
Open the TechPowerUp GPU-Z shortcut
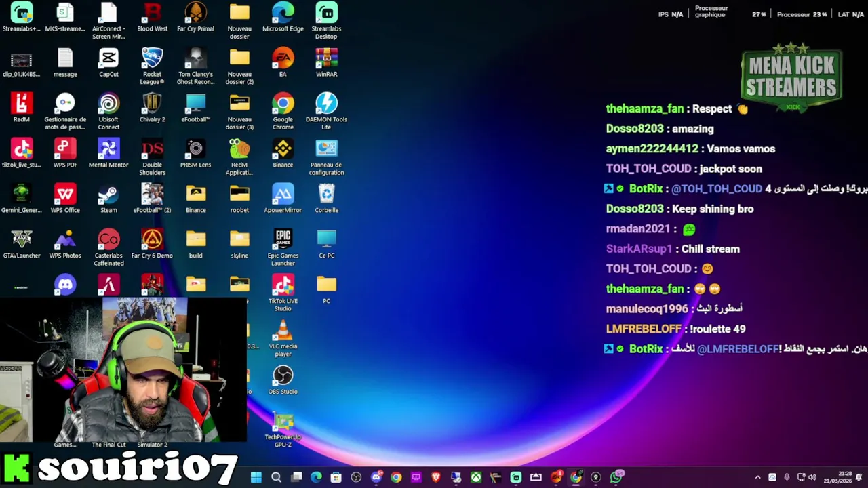pos(283,430)
